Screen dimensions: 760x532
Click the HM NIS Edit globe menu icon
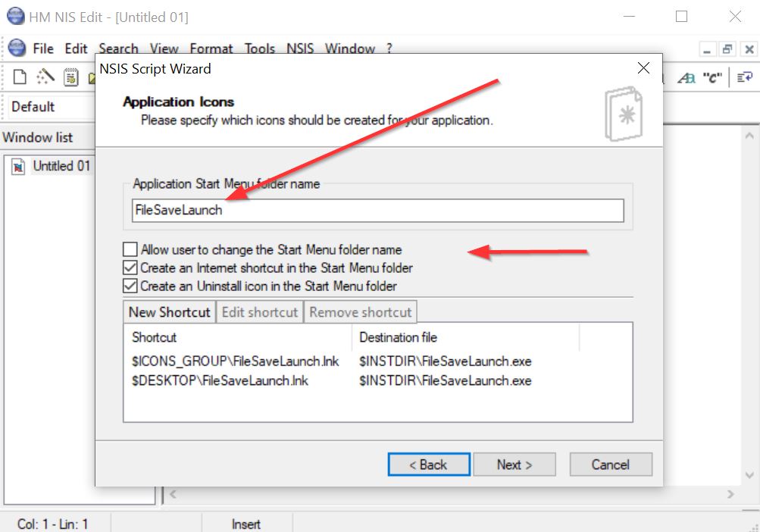click(17, 49)
